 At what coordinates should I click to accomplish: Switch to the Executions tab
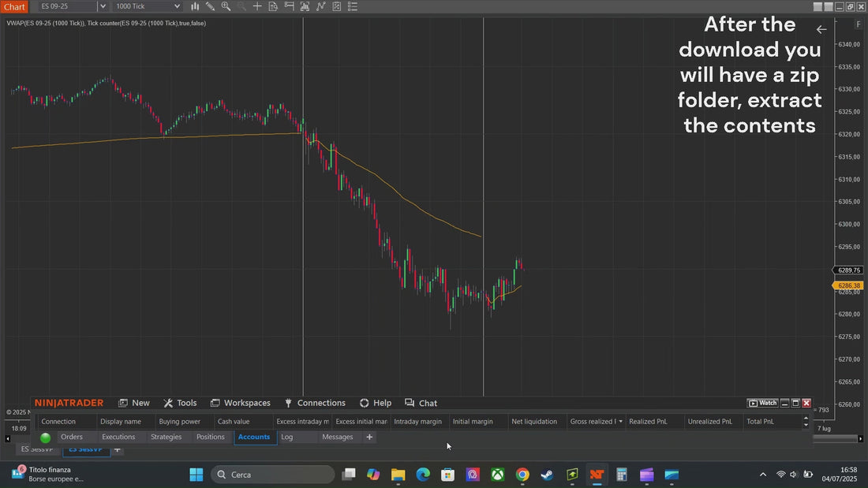pos(118,437)
